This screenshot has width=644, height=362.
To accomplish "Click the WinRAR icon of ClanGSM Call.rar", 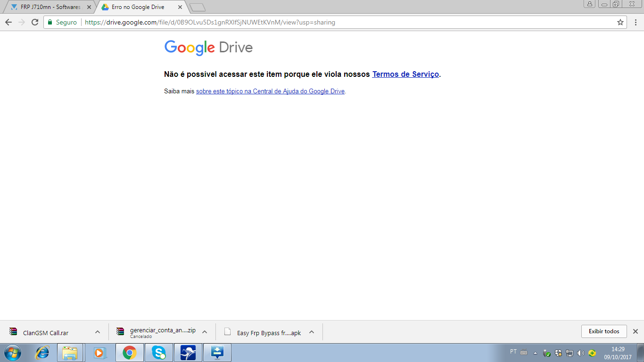I will point(13,331).
